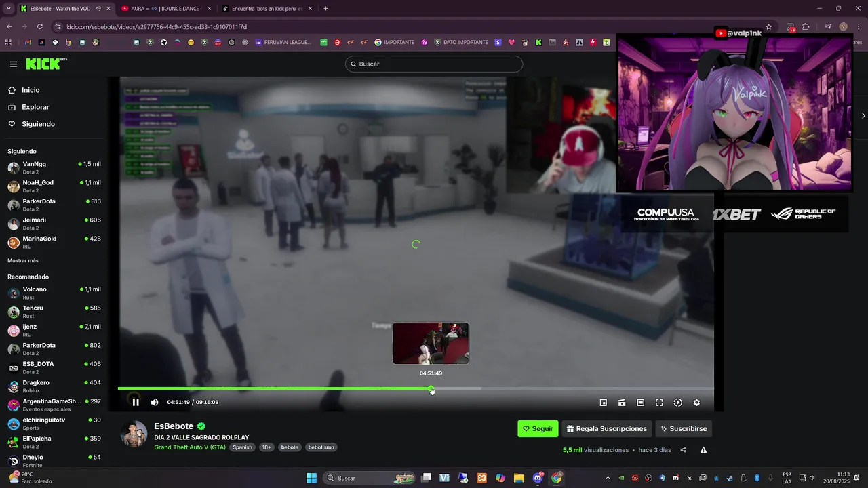Select the 18+ tag
Screen dimensions: 868x488
tap(267, 447)
